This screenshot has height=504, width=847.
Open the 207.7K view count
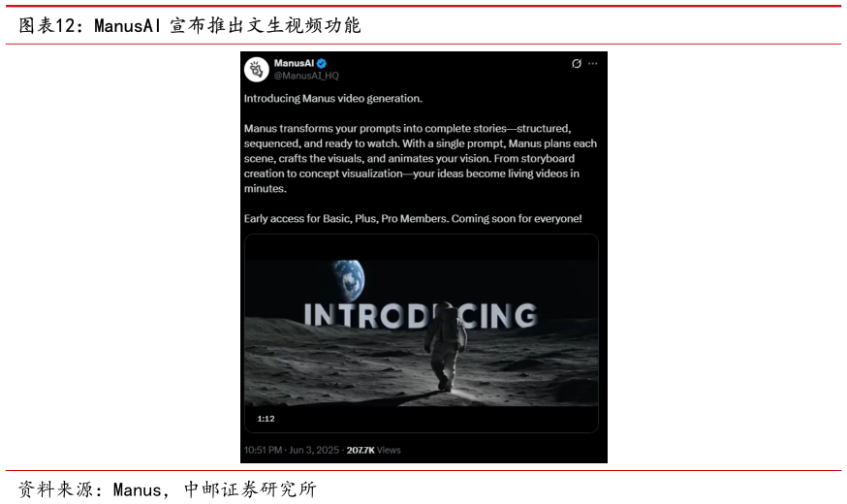pos(361,450)
